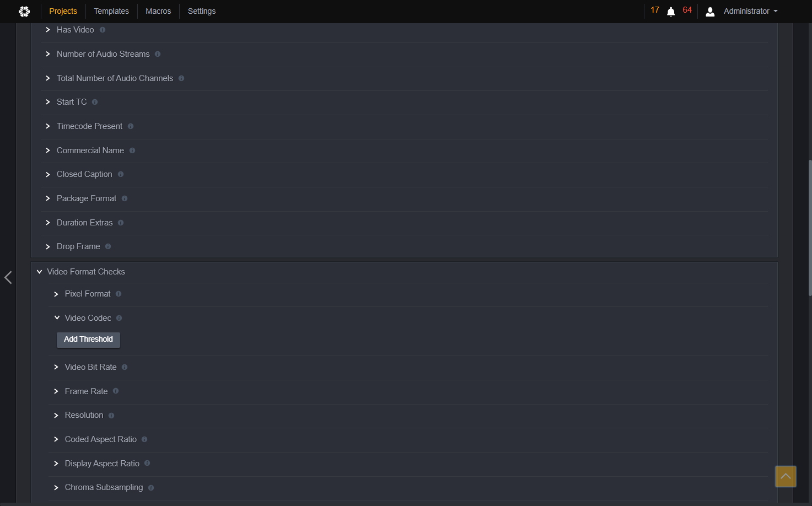Click the info icon beside Commercial Name
The image size is (812, 506).
132,150
